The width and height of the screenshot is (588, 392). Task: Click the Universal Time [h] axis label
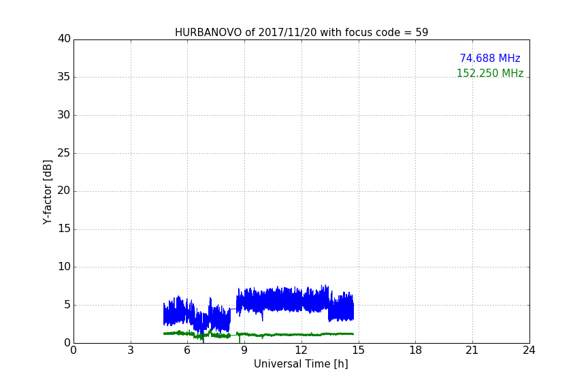click(301, 364)
